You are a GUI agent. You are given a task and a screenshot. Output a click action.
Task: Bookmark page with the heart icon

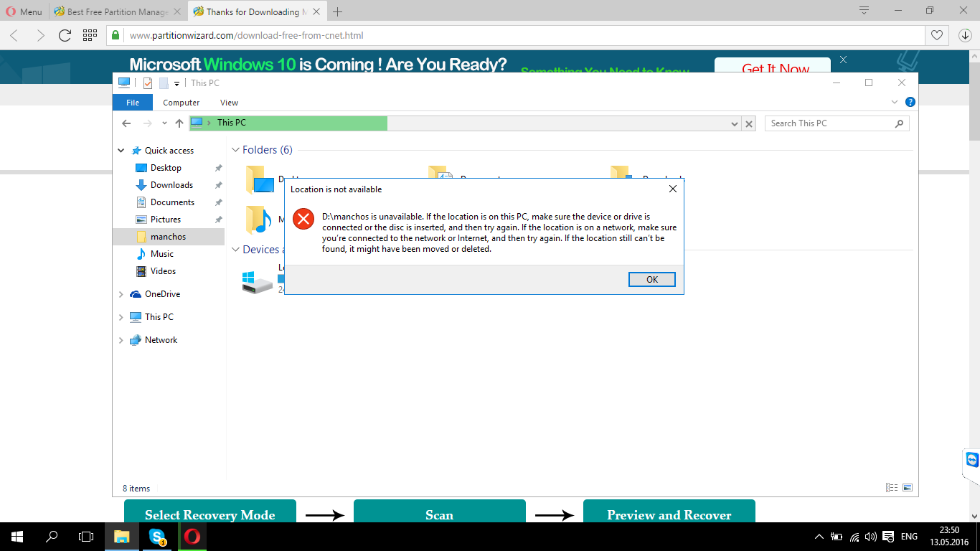(936, 35)
